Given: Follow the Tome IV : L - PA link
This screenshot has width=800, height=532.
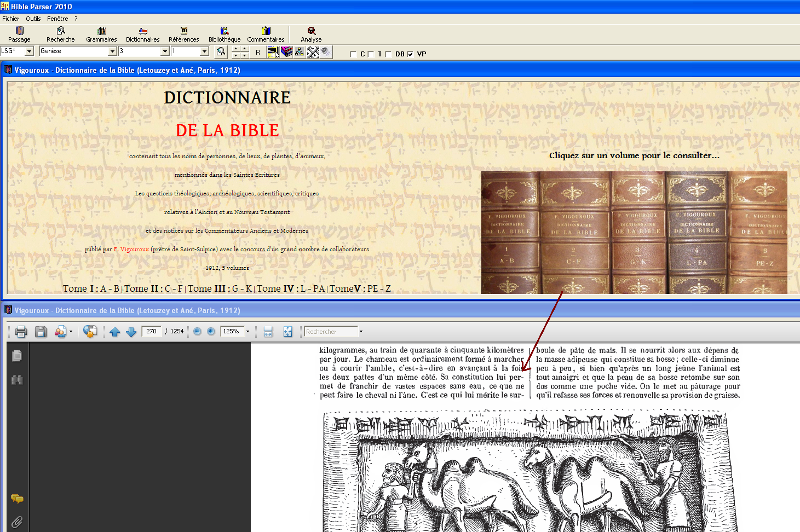Looking at the screenshot, I should (x=291, y=288).
